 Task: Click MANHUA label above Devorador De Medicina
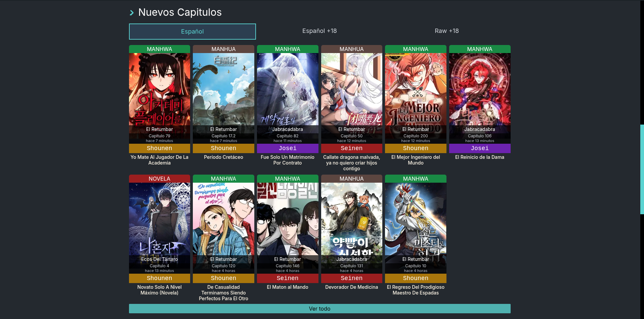pos(352,179)
